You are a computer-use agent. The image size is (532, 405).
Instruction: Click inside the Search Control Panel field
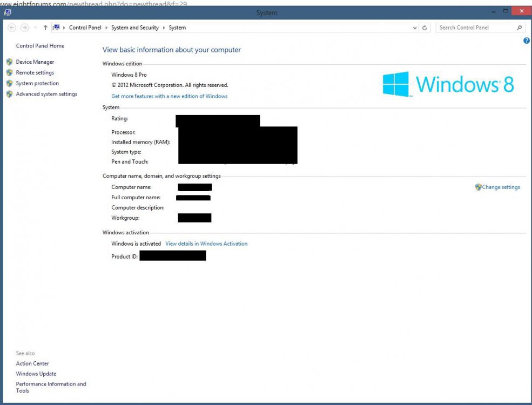474,28
